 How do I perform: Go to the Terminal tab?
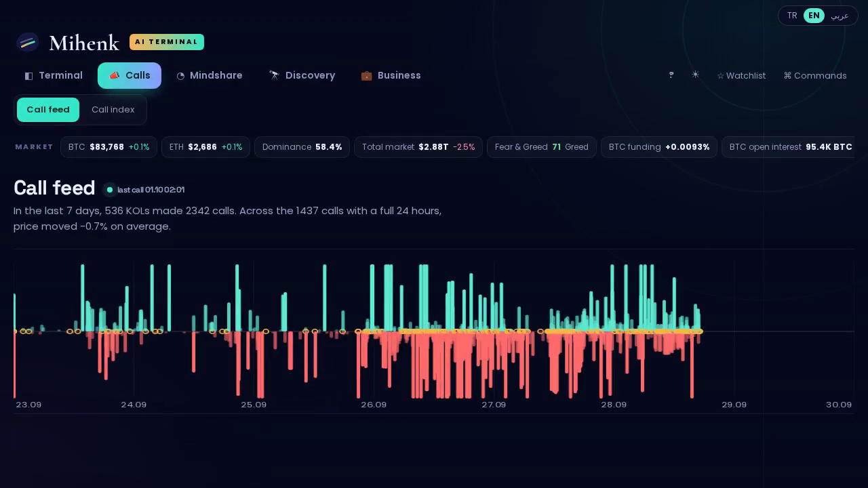click(x=54, y=75)
